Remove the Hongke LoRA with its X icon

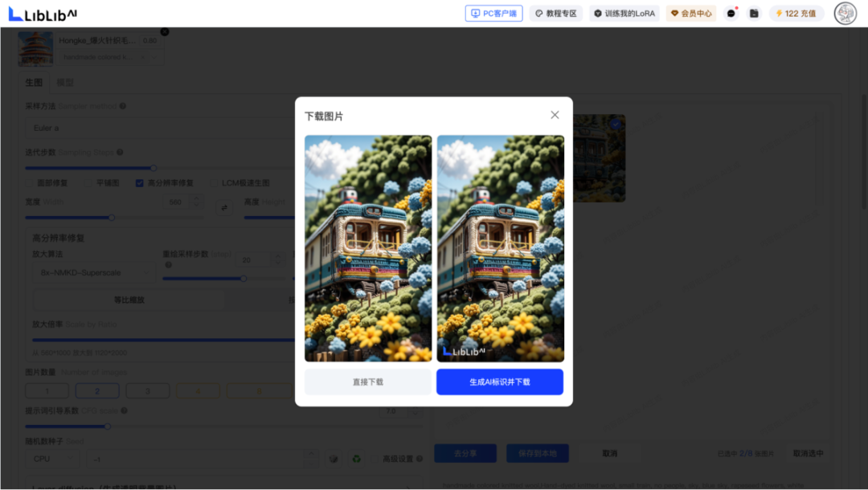click(165, 32)
